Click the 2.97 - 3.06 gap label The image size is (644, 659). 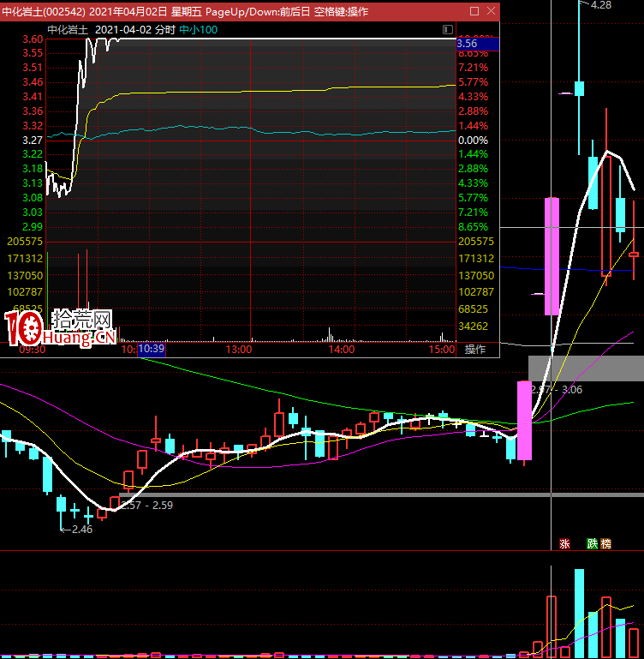click(x=557, y=390)
